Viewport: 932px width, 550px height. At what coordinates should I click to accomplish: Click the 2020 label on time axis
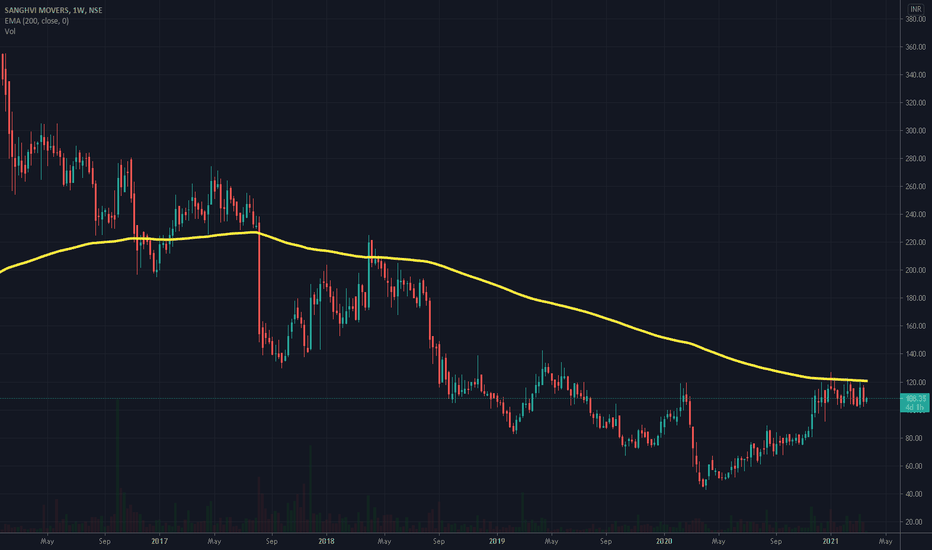664,541
